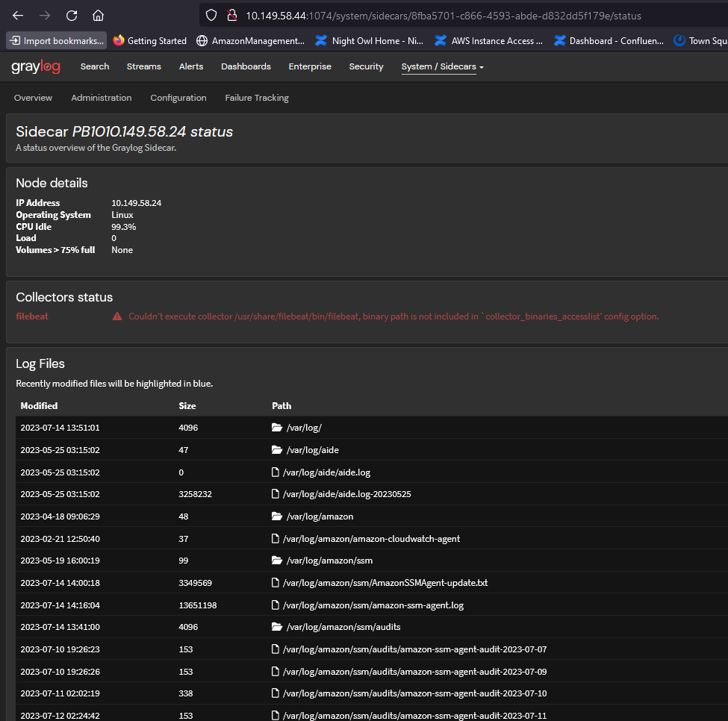Click the browser URL address field
This screenshot has width=728, height=721.
point(464,16)
